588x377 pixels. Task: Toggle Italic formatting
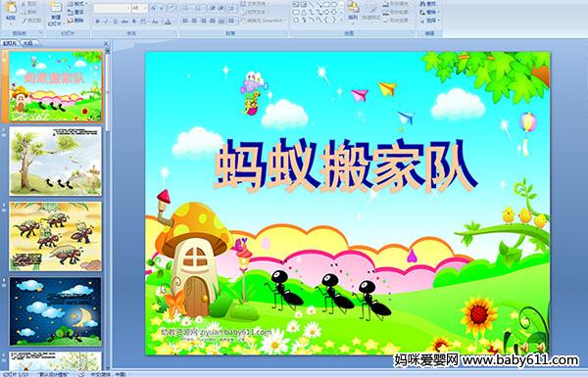106,22
